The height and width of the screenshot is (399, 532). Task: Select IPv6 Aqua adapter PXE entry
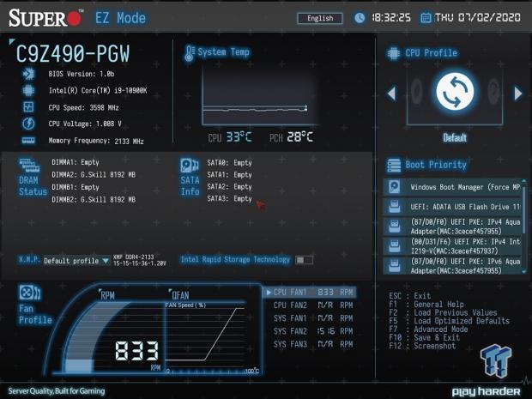[452, 266]
